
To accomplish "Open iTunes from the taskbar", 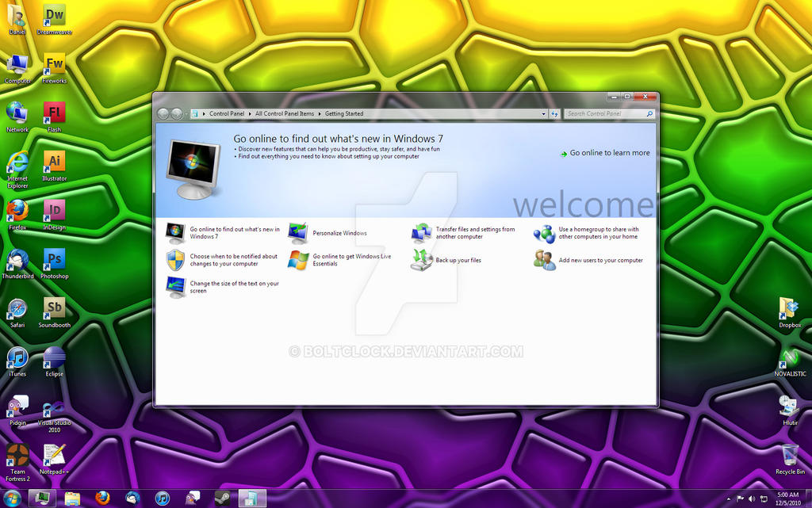I will tap(162, 499).
